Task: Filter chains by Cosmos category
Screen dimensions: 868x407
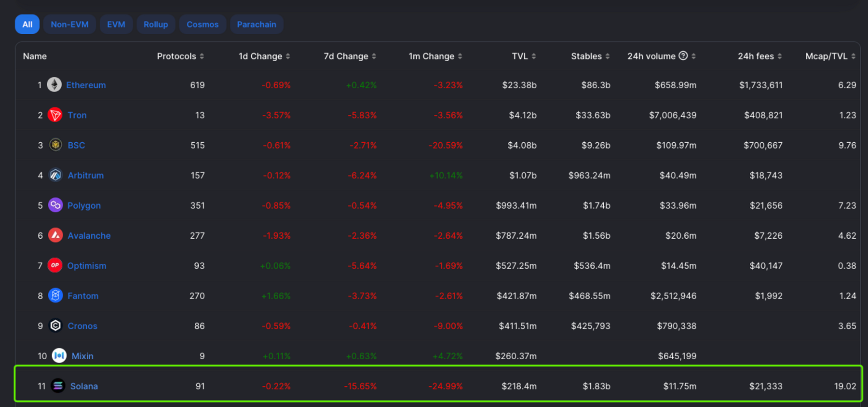Action: tap(203, 25)
